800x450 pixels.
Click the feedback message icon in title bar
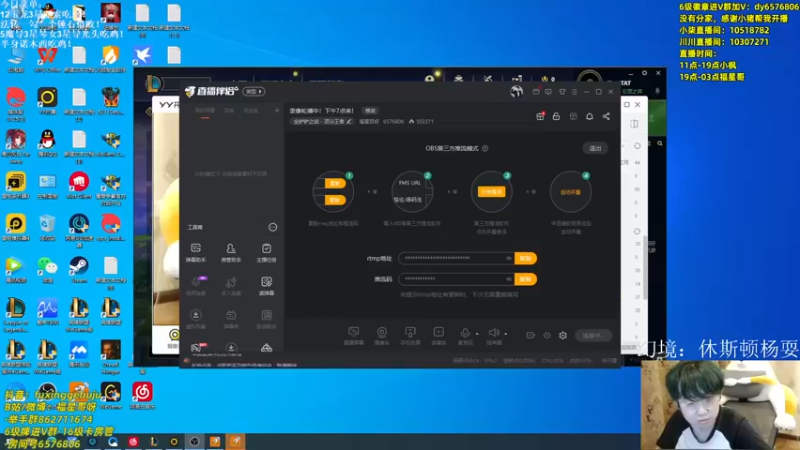(548, 92)
